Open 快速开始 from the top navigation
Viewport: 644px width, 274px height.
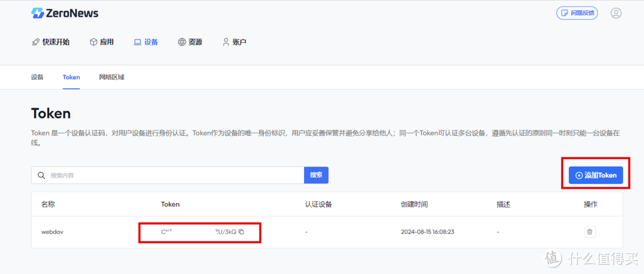(51, 42)
